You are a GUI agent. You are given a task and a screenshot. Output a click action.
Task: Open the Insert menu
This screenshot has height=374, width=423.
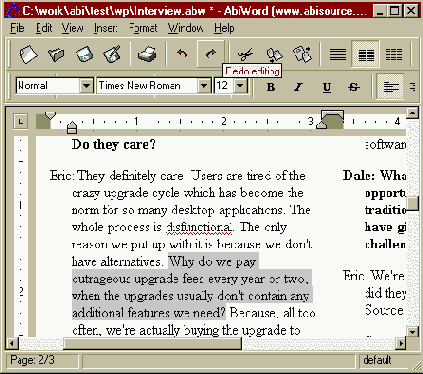click(x=106, y=28)
